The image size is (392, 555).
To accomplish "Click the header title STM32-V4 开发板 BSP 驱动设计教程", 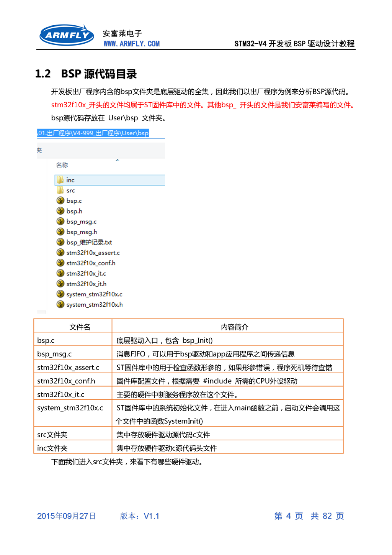I will [x=294, y=44].
